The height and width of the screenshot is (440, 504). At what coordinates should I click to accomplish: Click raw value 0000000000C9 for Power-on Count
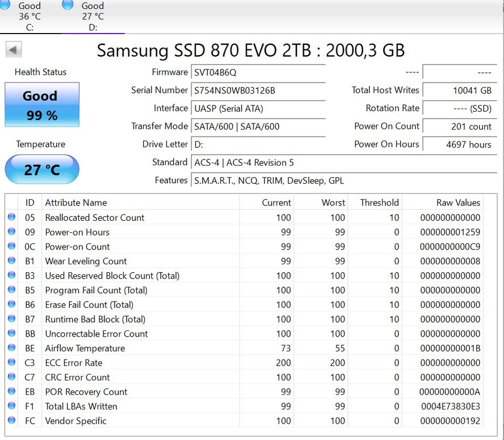point(450,246)
